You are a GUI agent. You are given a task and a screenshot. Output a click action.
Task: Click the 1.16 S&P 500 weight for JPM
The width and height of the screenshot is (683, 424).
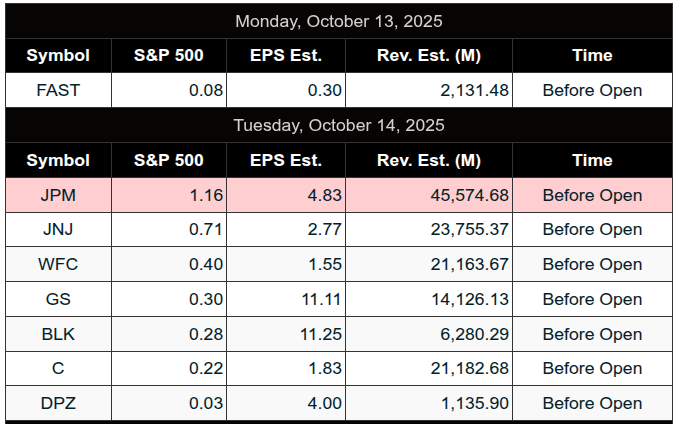pyautogui.click(x=206, y=195)
